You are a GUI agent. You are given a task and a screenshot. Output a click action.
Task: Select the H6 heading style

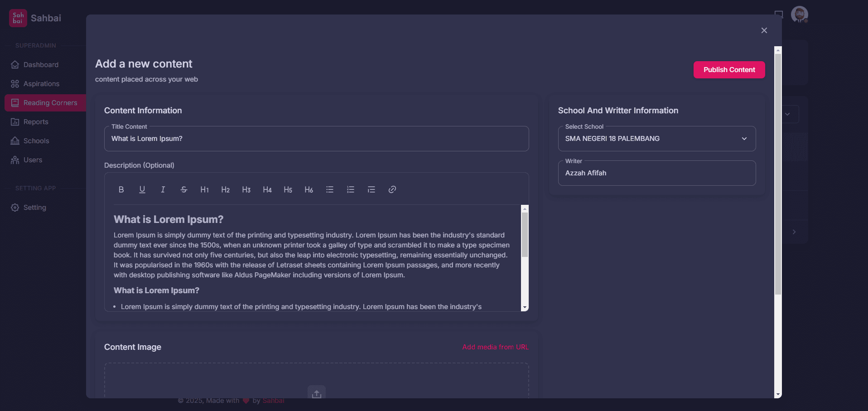tap(309, 189)
